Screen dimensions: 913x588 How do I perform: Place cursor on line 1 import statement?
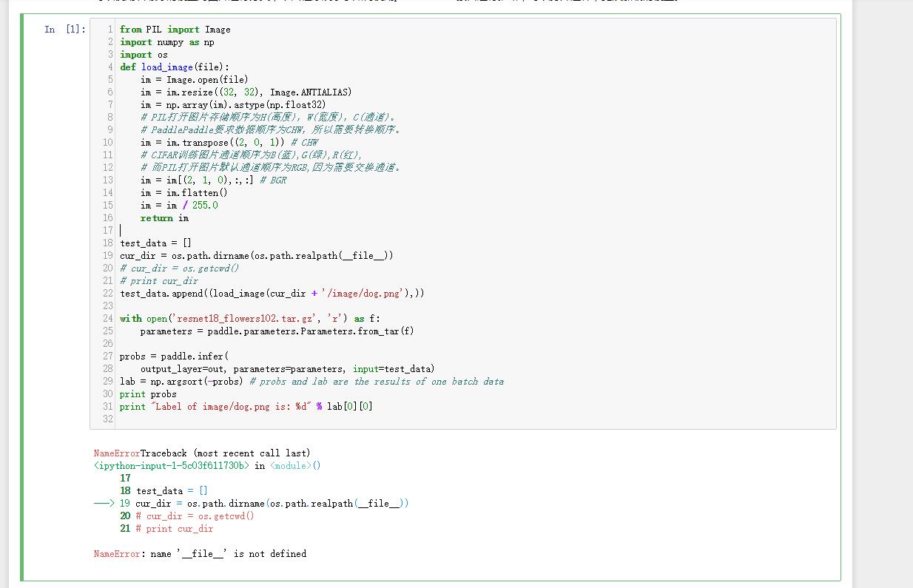173,30
